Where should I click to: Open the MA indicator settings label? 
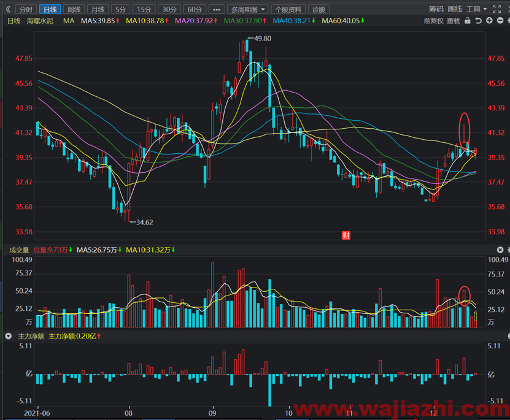(69, 21)
